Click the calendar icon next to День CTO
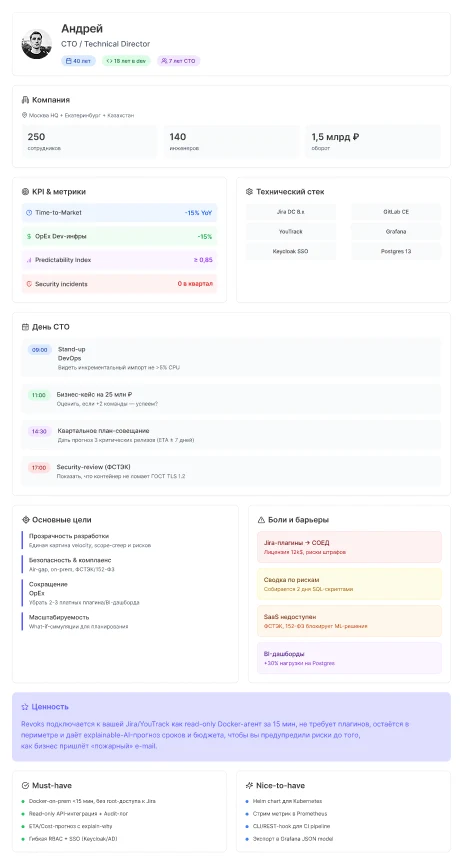The height and width of the screenshot is (865, 463). pos(25,327)
